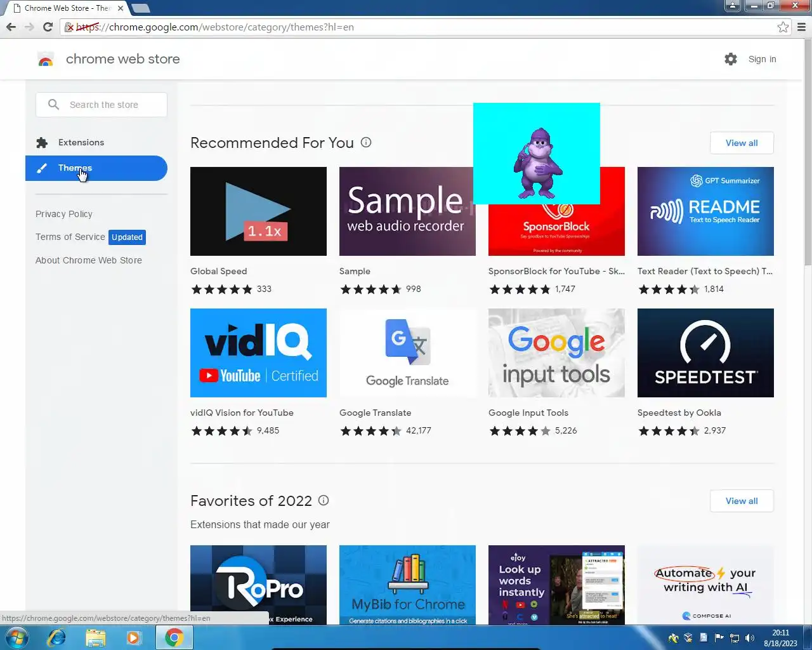The width and height of the screenshot is (812, 650).
Task: Click the Themes paintbrush icon
Action: [42, 168]
